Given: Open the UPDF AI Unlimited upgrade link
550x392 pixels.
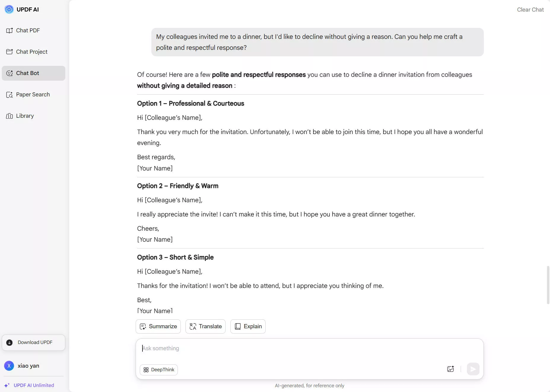Looking at the screenshot, I should (34, 385).
